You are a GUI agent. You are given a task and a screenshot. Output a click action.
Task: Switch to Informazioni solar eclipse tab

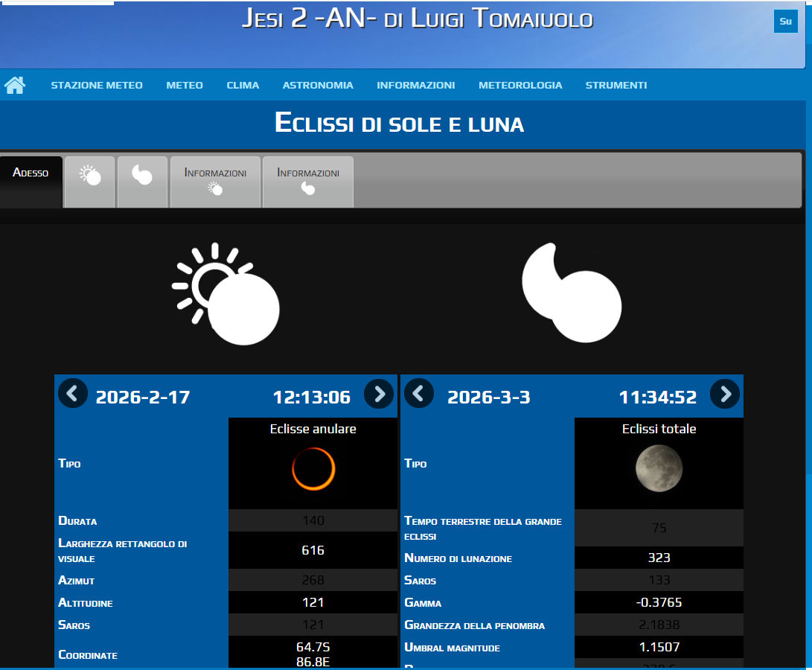(215, 181)
